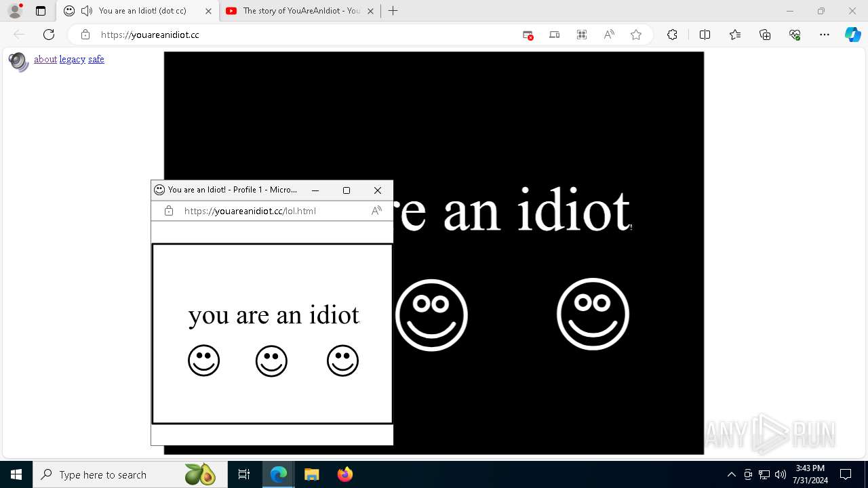Viewport: 868px width, 488px height.
Task: Click the popup window's smiley title icon
Action: 159,190
